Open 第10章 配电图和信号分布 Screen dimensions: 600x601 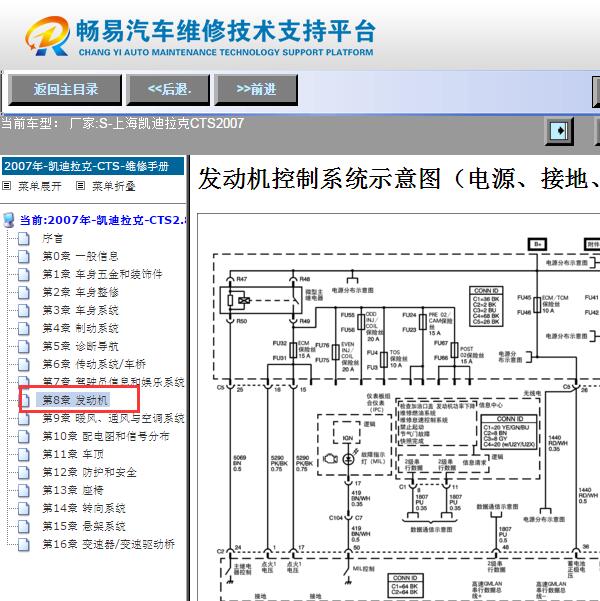click(x=106, y=436)
